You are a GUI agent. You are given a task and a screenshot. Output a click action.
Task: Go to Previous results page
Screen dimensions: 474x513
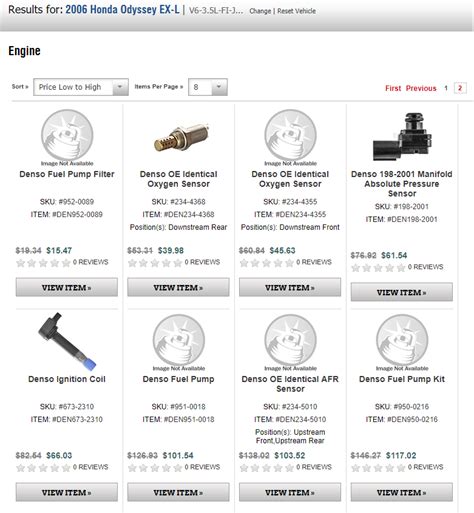point(421,88)
